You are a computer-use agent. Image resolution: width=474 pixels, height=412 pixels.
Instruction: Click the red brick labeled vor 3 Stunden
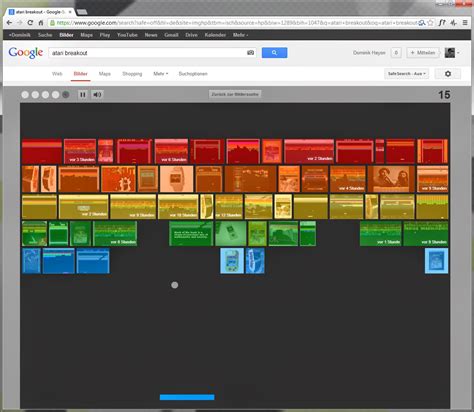(80, 151)
